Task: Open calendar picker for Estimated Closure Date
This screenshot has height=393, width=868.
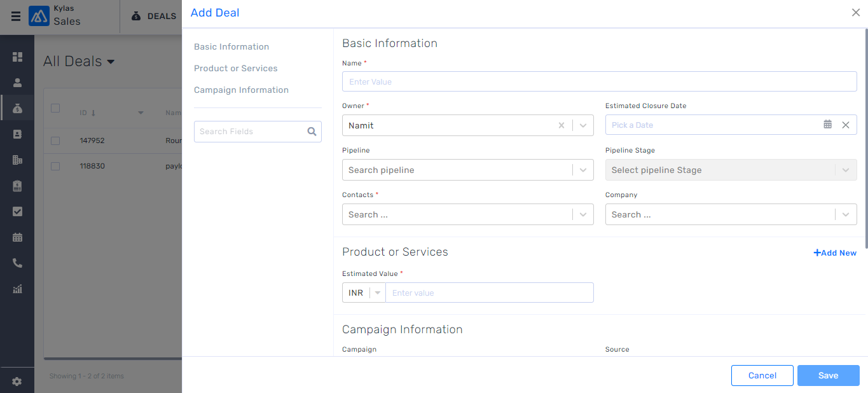Action: point(827,125)
